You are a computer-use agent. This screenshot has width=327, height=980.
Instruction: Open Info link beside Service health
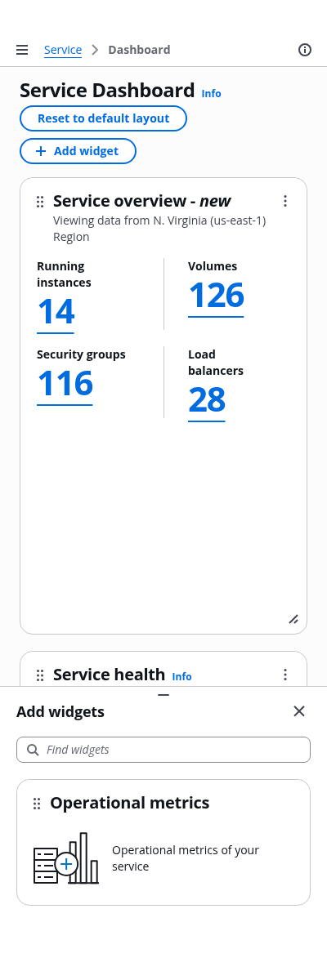tap(181, 676)
